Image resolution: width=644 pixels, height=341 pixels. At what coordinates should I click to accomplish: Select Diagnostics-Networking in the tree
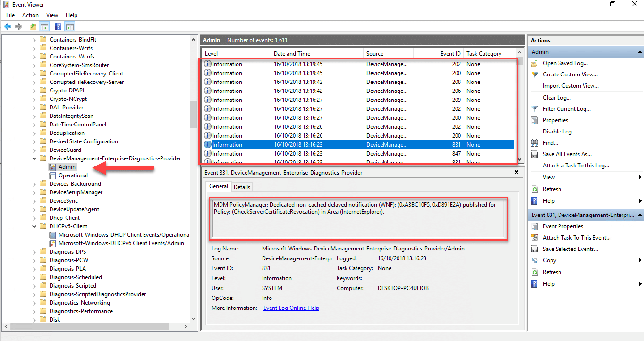coord(79,303)
